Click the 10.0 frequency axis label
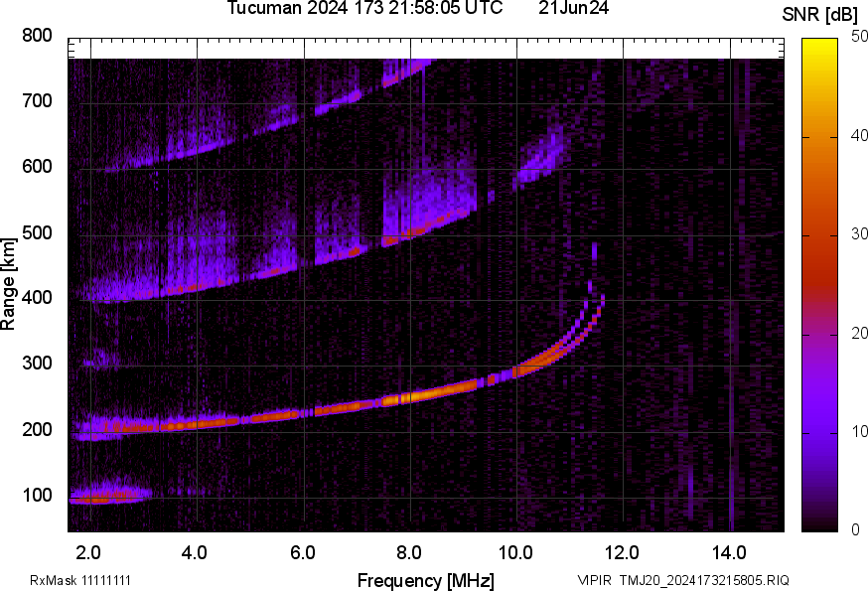Screen dimensions: 868x591 [x=515, y=553]
